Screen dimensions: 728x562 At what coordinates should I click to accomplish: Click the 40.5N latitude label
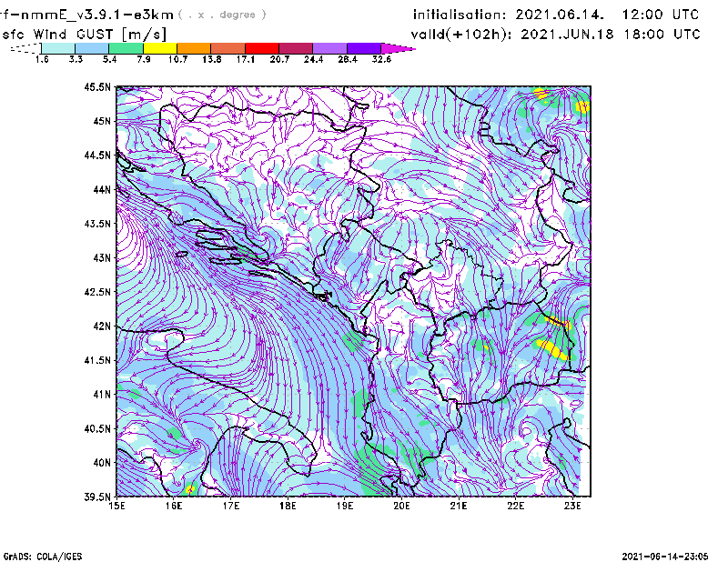pyautogui.click(x=97, y=429)
